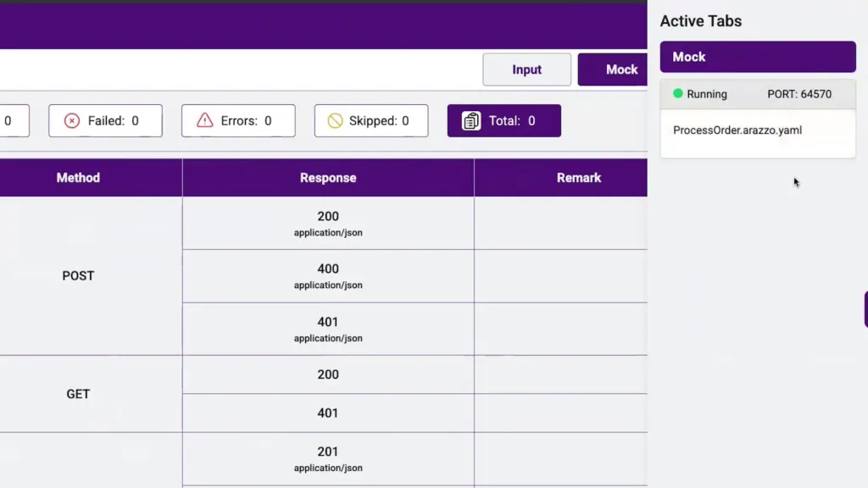This screenshot has width=868, height=488.
Task: Sort by the Response column header
Action: click(328, 178)
